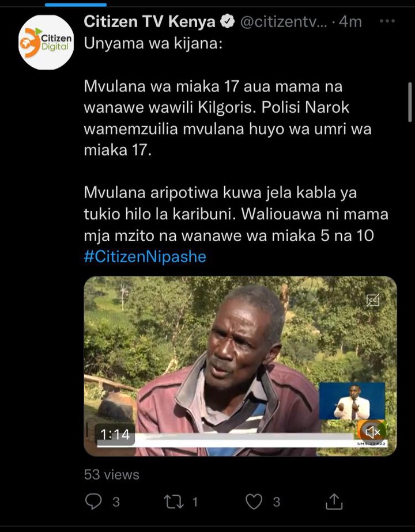Open the share upload arrow icon

point(334,501)
